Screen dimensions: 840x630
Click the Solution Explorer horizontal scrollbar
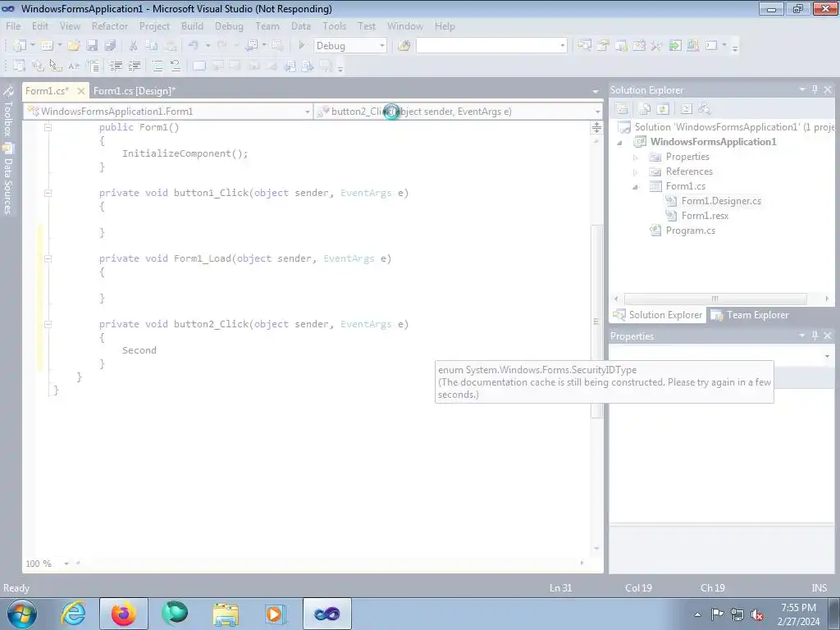coord(715,299)
